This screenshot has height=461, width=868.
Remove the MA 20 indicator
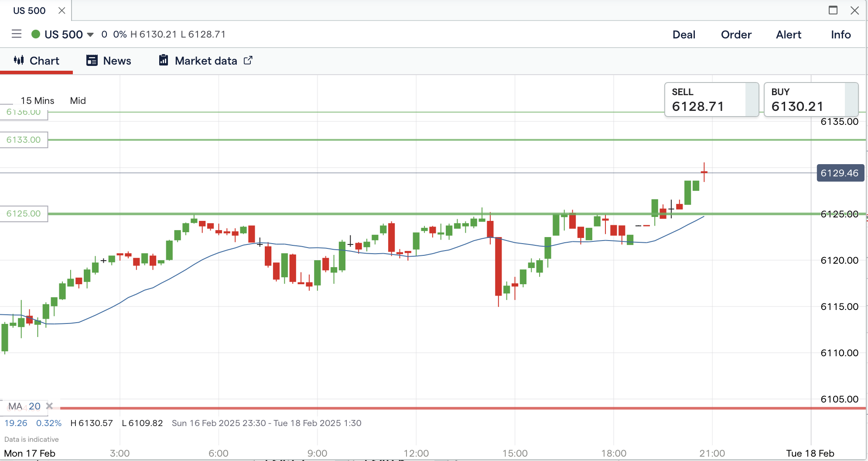(50, 406)
